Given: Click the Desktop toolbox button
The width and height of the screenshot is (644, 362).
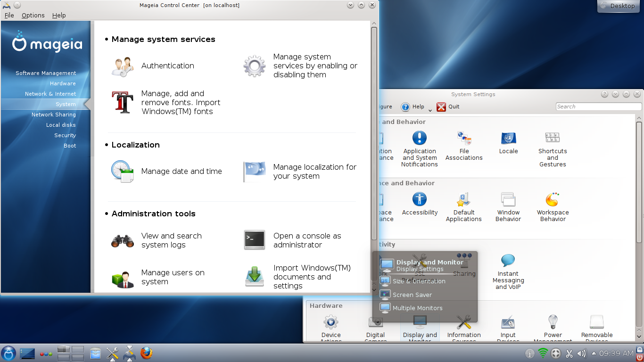Looking at the screenshot, I should click(x=618, y=6).
